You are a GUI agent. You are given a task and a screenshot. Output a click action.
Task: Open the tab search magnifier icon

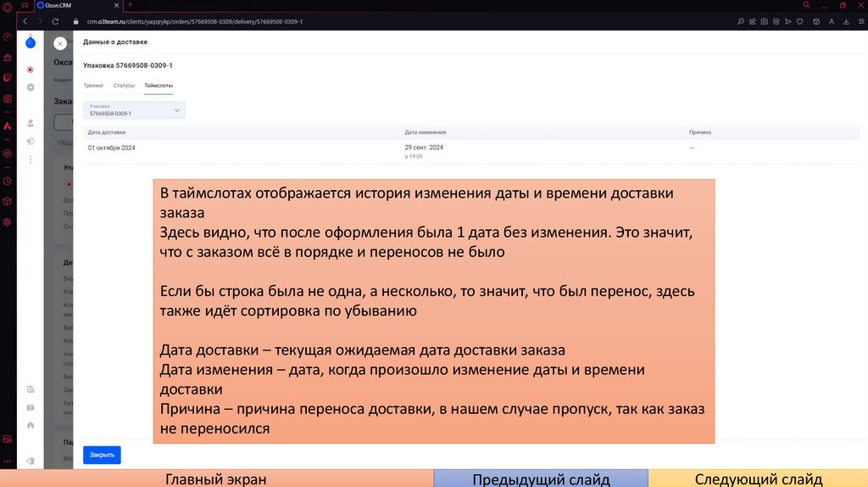[x=807, y=5]
